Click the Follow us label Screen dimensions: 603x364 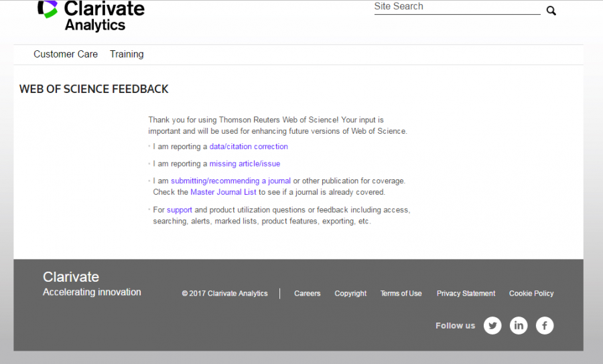point(456,326)
